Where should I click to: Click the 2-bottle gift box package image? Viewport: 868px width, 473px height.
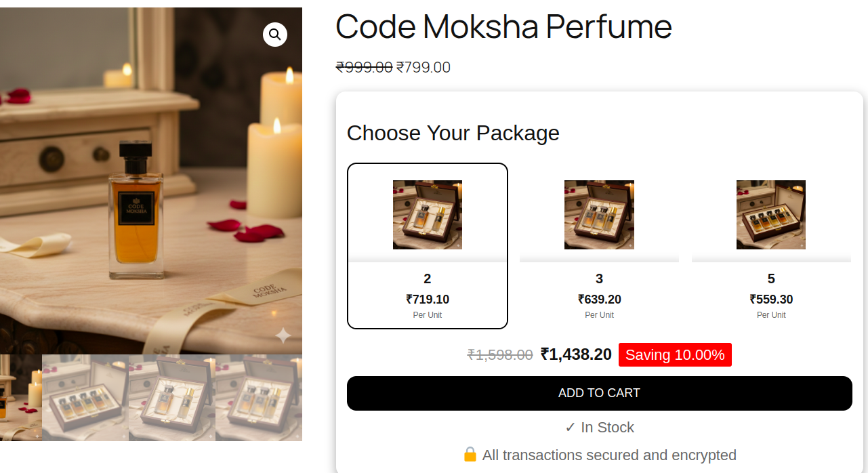pyautogui.click(x=428, y=215)
